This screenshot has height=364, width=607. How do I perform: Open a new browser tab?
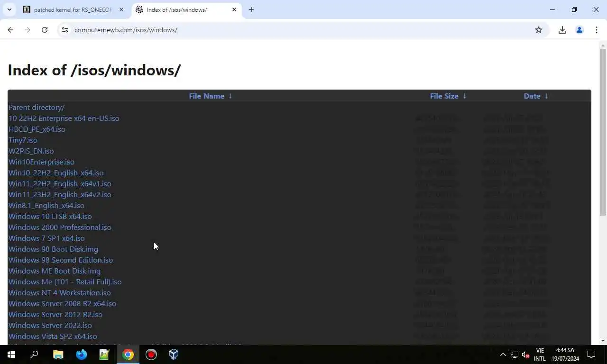[x=251, y=9]
